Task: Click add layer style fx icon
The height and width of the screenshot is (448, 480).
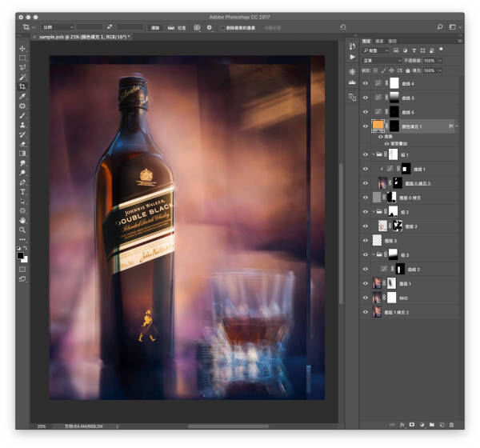Action: coord(402,425)
